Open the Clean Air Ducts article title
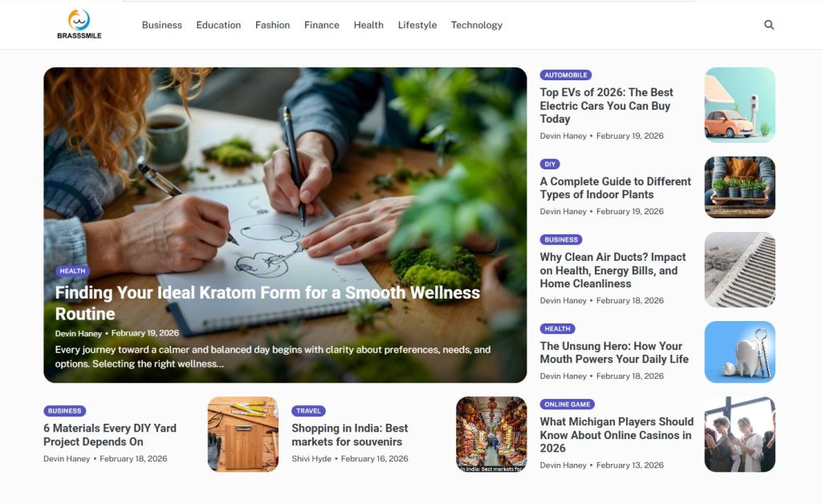 612,270
